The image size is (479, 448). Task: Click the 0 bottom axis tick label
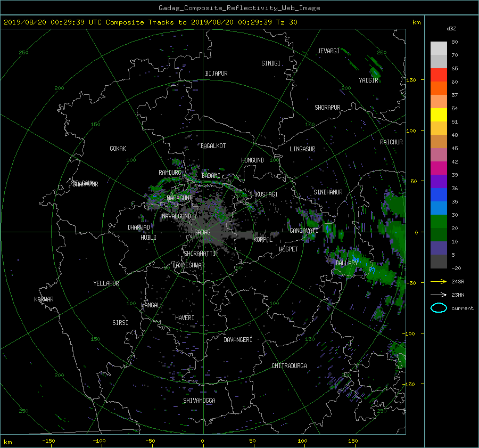click(x=203, y=441)
